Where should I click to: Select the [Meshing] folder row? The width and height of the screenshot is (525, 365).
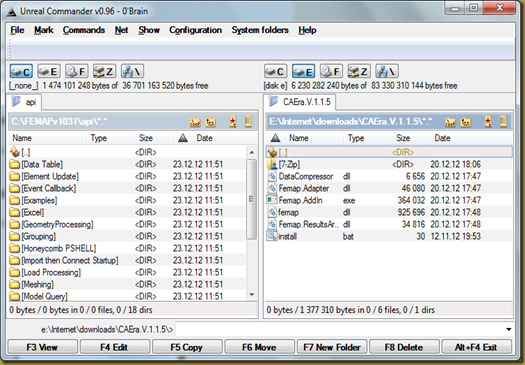(x=127, y=284)
